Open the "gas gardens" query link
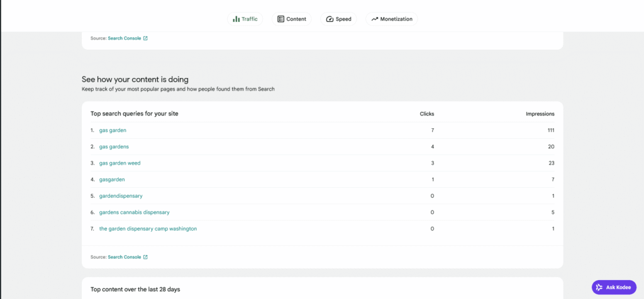Screen dimensions: 644x299 (114, 147)
